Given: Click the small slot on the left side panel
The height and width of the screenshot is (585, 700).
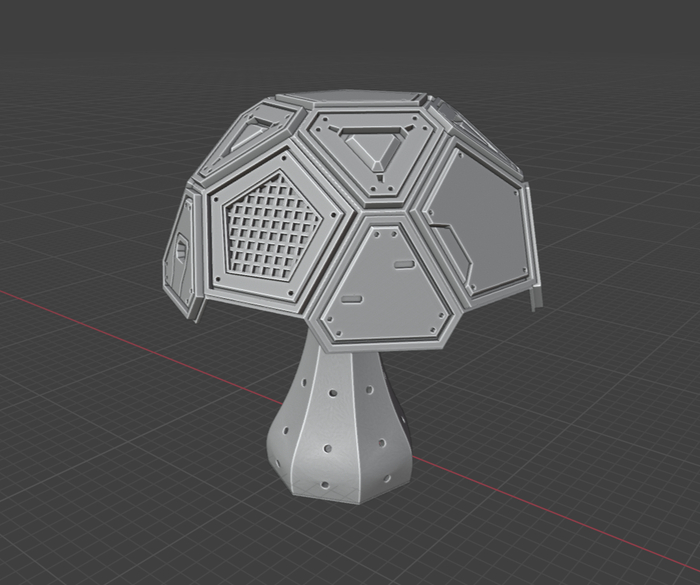Looking at the screenshot, I should pyautogui.click(x=180, y=249).
